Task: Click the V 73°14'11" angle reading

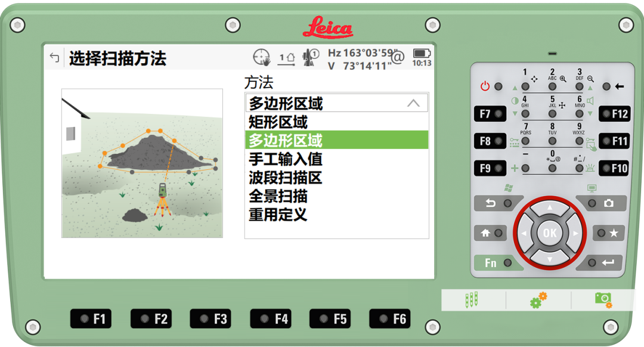Action: 360,66
